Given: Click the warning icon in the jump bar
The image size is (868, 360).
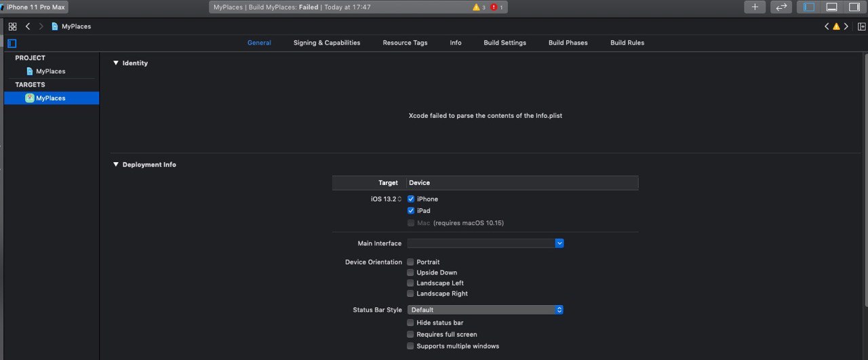Looking at the screenshot, I should point(836,26).
